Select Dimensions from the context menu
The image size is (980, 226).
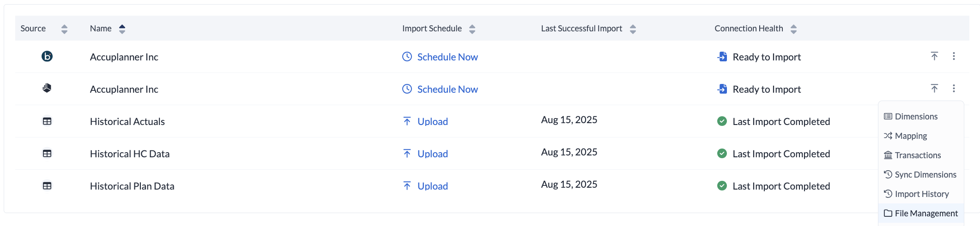click(916, 117)
